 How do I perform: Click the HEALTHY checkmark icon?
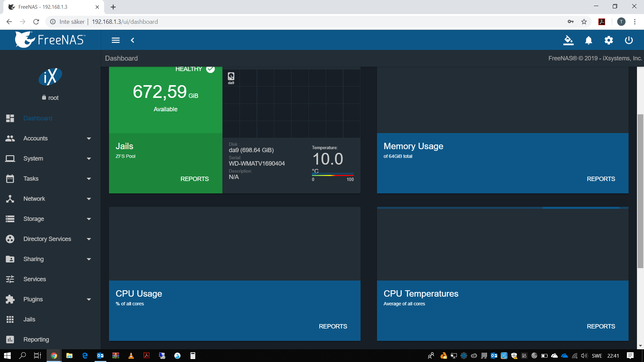[x=210, y=69]
